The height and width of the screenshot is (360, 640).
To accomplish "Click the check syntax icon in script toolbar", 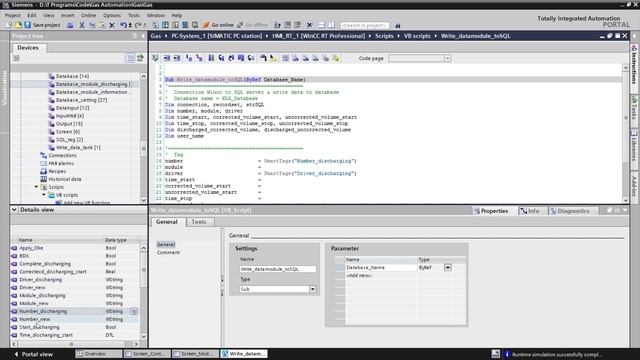I will coord(155,58).
